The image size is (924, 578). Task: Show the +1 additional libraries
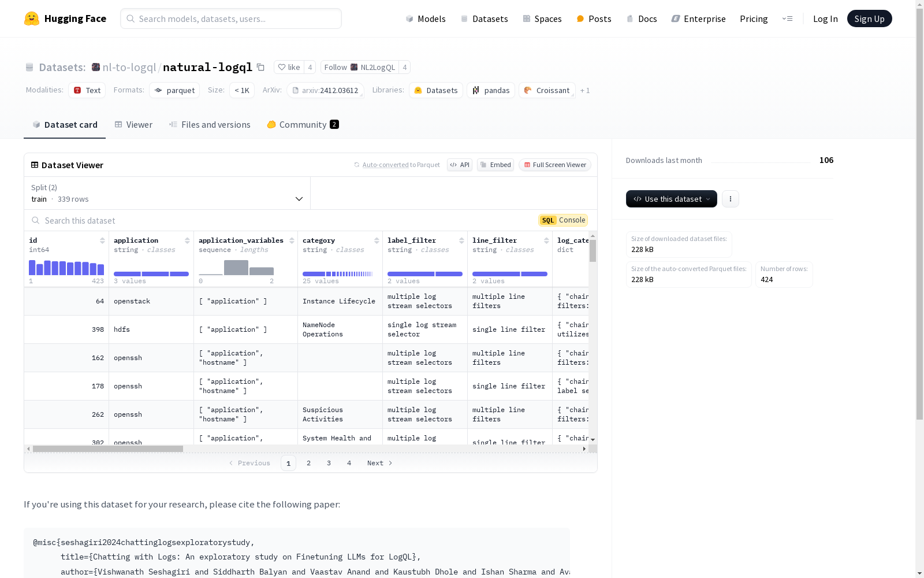pyautogui.click(x=585, y=90)
